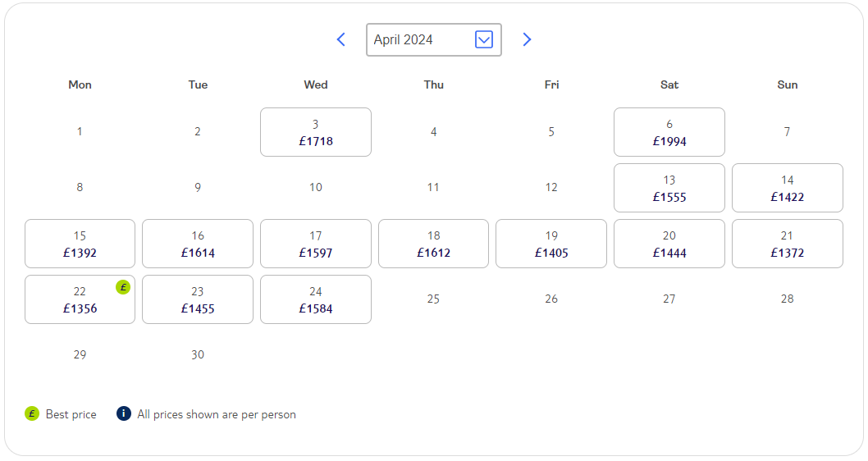Click date 5 in the calendar
The image size is (868, 461).
click(551, 132)
